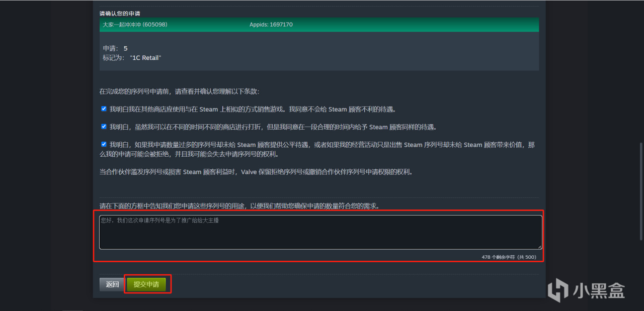Toggle the second checkbox about discount timing
This screenshot has width=644, height=311.
(x=104, y=127)
